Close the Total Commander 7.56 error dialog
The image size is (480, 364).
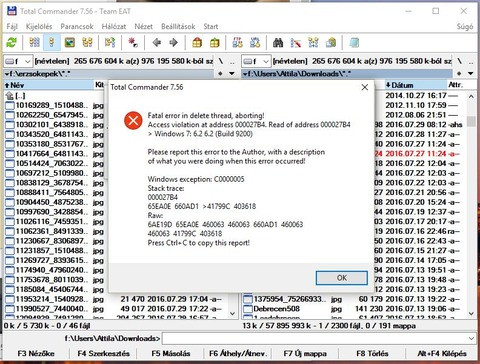365,87
